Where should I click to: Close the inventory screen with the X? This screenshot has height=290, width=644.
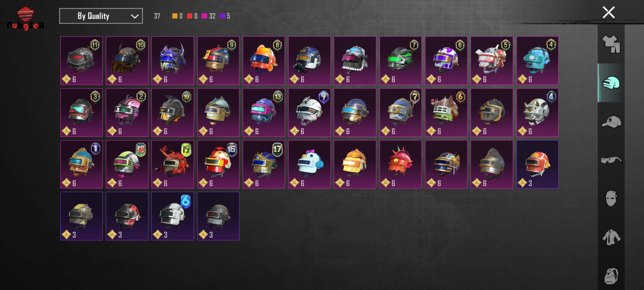(x=609, y=12)
